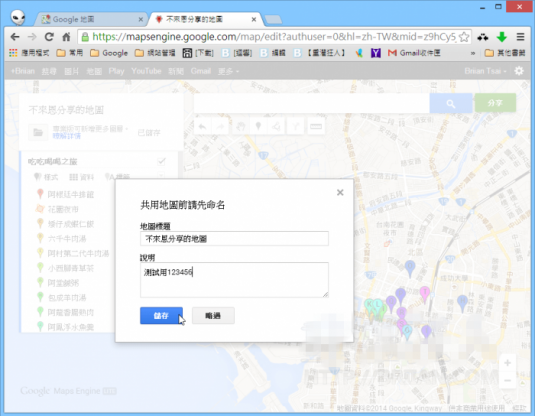Screen dimensions: 535x416
Task: Select the draw line tool
Action: [x=276, y=127]
